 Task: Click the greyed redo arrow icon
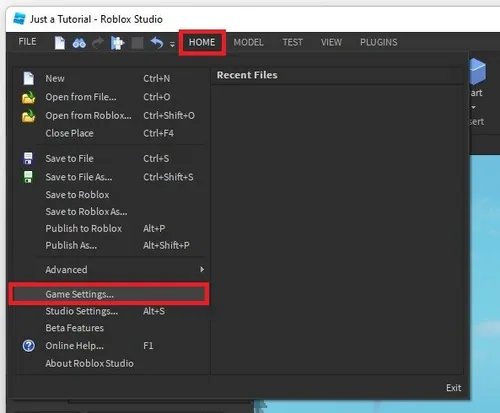coord(98,43)
